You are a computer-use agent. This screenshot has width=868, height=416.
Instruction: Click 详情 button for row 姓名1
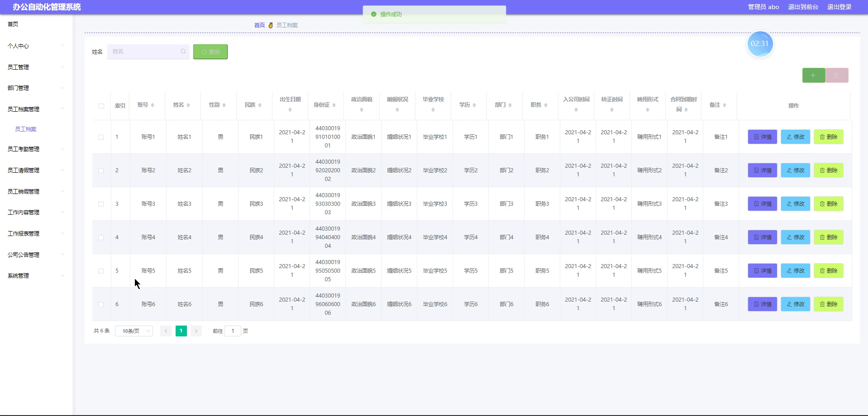(763, 137)
